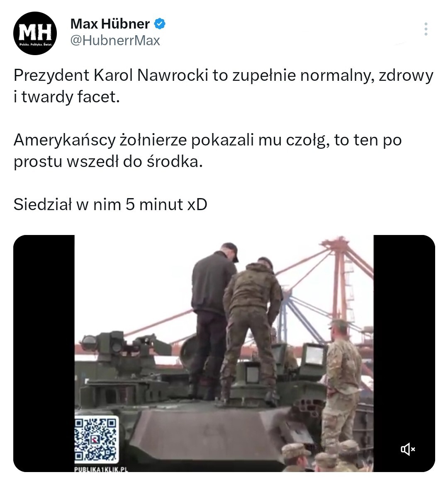Screen dimensions: 448x482
Task: Open Max Hübner display name link
Action: (x=110, y=24)
